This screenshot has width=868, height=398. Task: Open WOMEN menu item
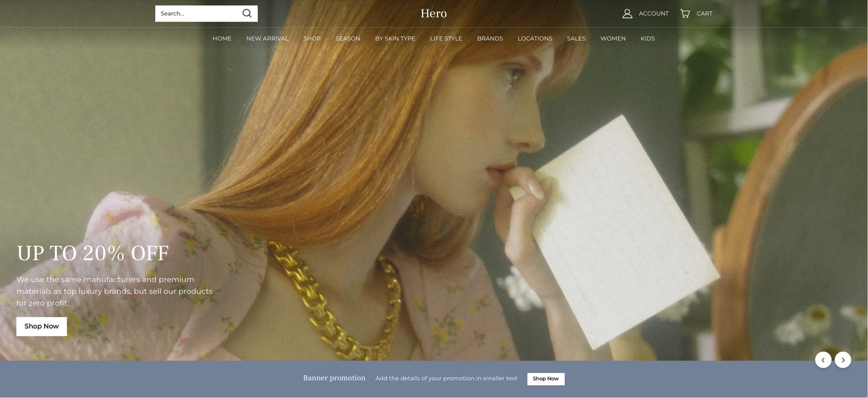coord(613,39)
